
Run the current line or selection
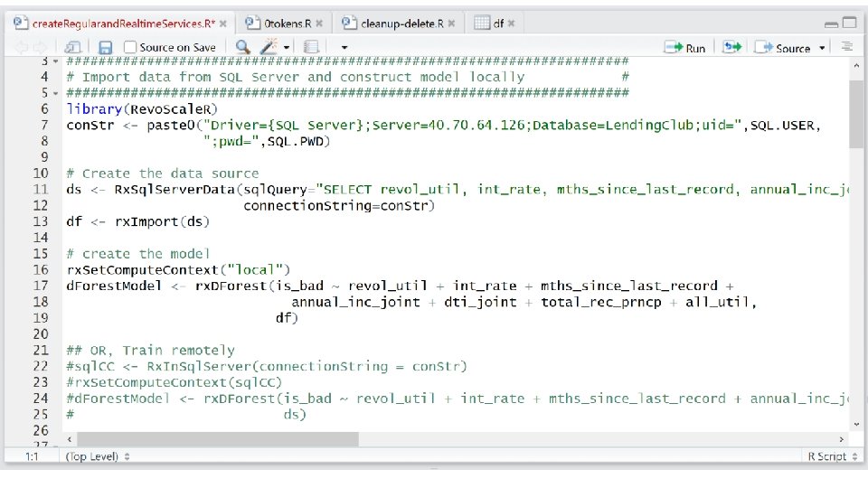684,48
